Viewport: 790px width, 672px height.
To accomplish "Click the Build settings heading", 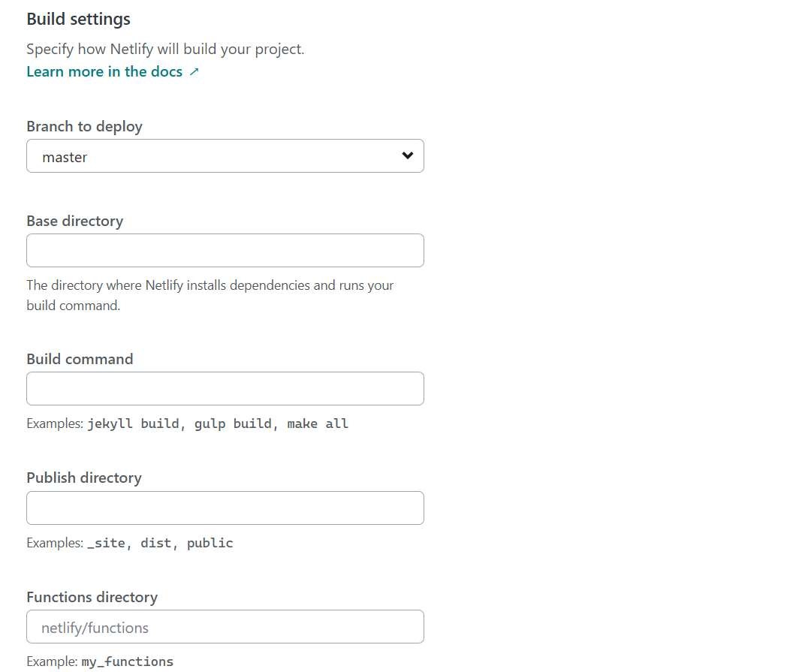I will coord(78,19).
